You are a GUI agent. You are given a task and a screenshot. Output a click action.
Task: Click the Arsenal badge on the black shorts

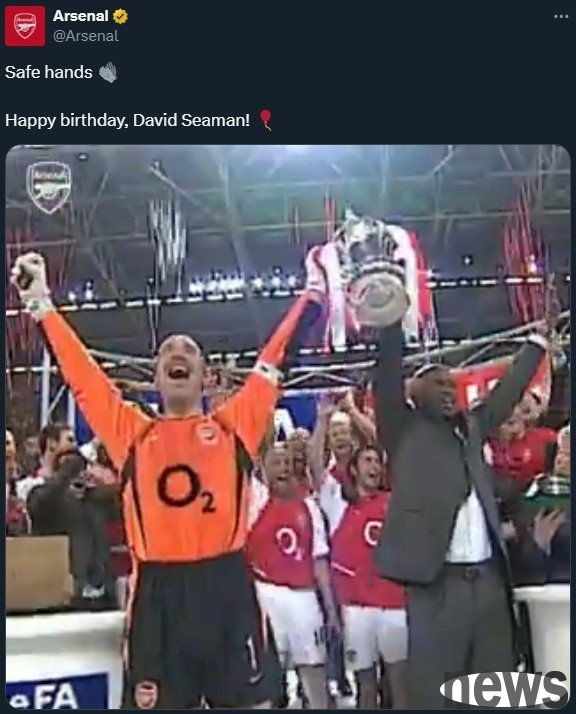[x=146, y=694]
